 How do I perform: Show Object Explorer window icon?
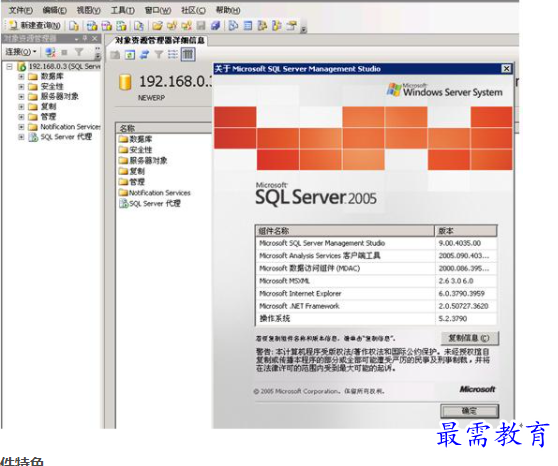coord(262,26)
